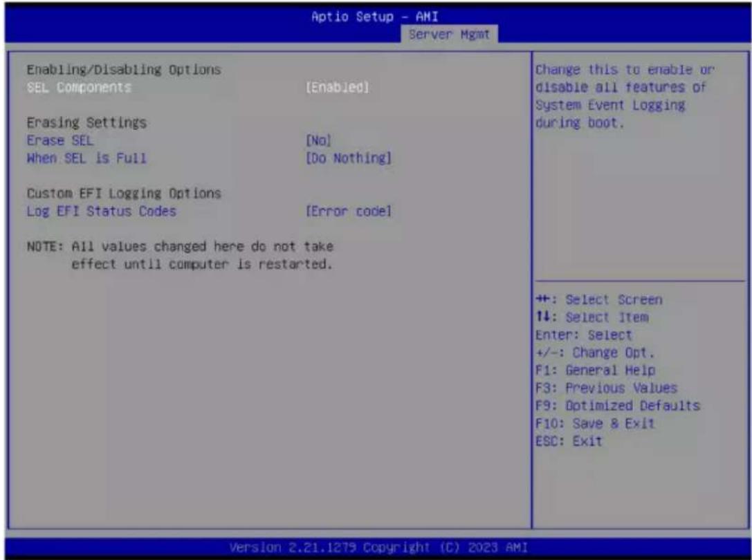Select the Log EFI Status Codes setting
This screenshot has height=560, width=752.
pos(102,212)
